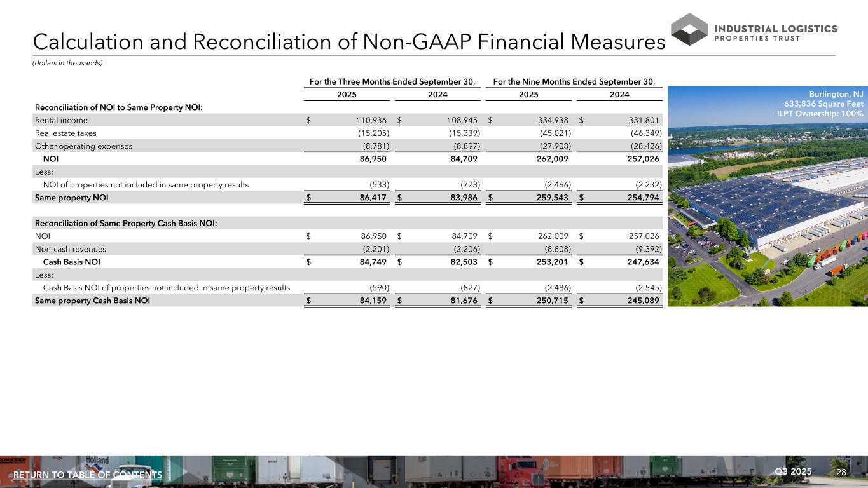Select the 'Non-cash revenues' row label
Image resolution: width=868 pixels, height=488 pixels.
click(70, 249)
